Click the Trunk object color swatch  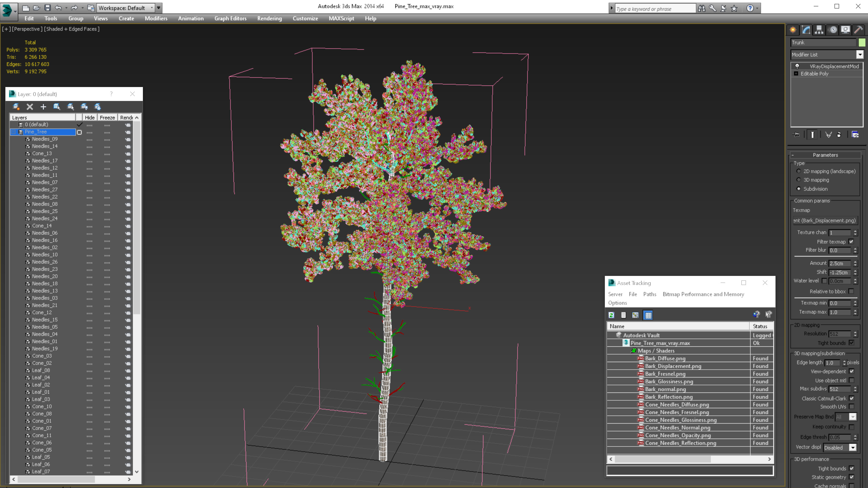(862, 42)
